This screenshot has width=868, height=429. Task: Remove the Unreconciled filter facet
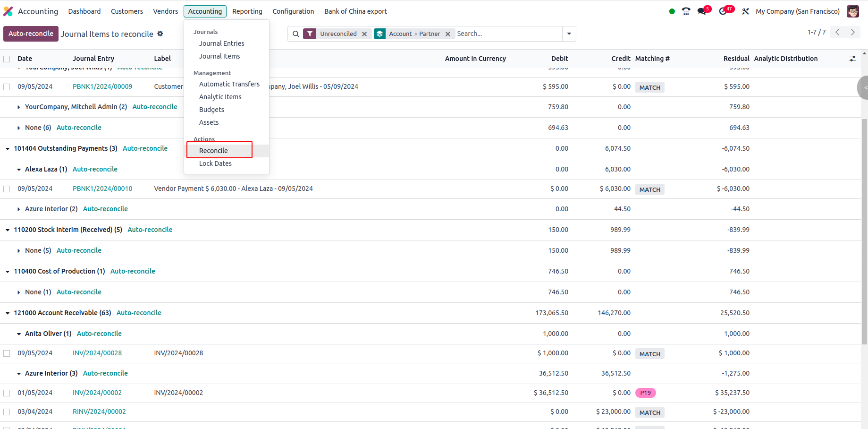[x=364, y=34]
